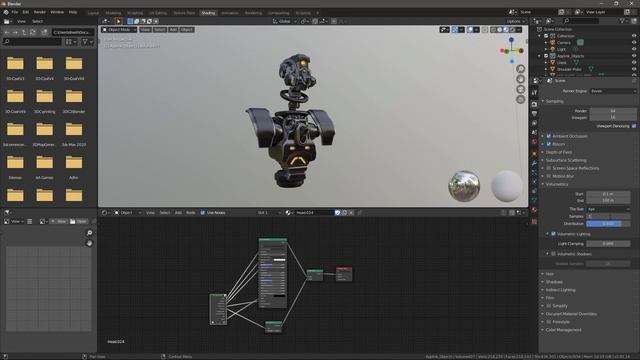This screenshot has width=640, height=360.
Task: Toggle Volumetric Lighting checkbox
Action: coord(553,234)
